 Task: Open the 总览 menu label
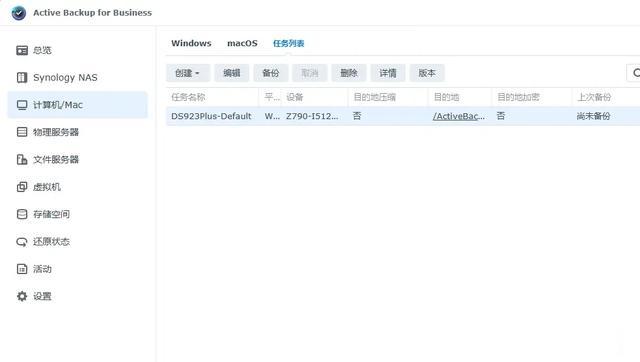click(42, 50)
